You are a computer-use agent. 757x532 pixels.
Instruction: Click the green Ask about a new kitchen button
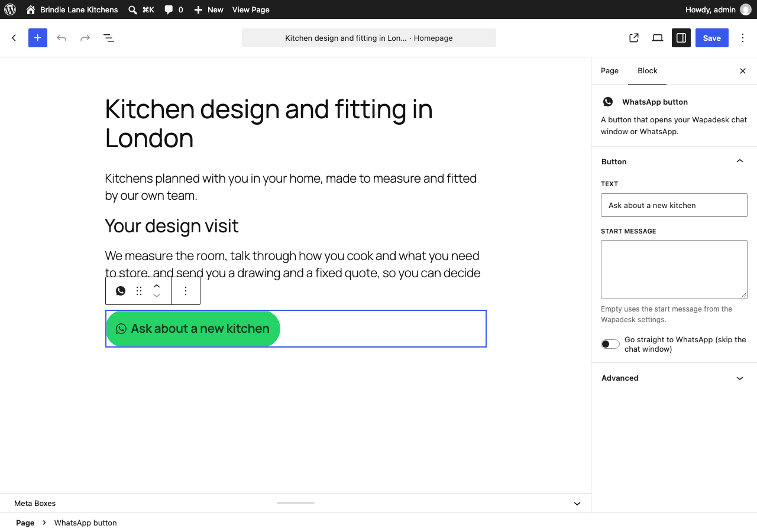coord(193,329)
